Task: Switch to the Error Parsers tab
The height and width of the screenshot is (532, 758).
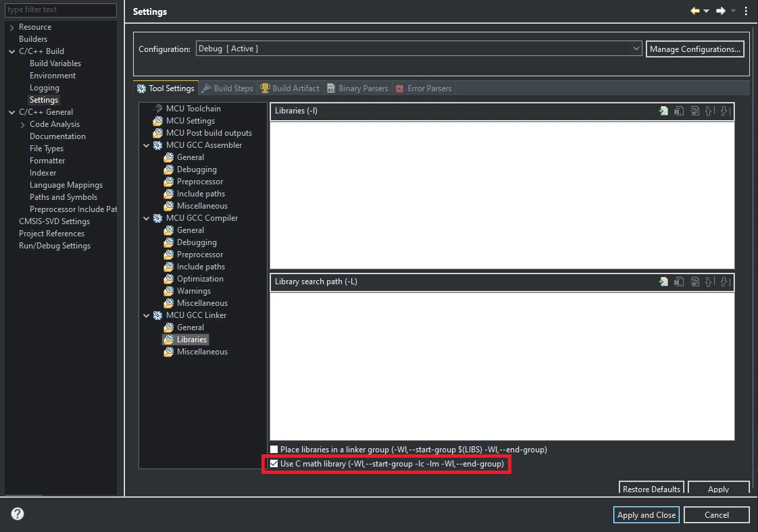Action: click(424, 88)
